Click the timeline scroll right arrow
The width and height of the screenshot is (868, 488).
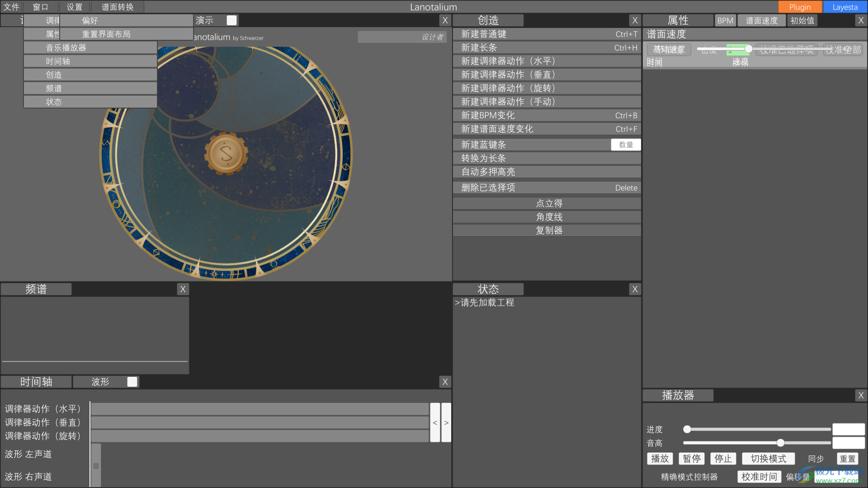pyautogui.click(x=446, y=422)
